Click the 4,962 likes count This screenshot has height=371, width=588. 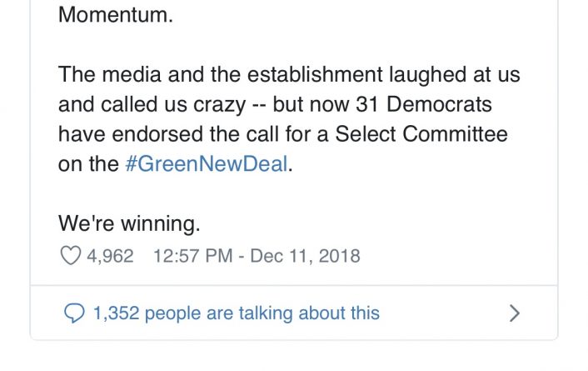(x=110, y=256)
